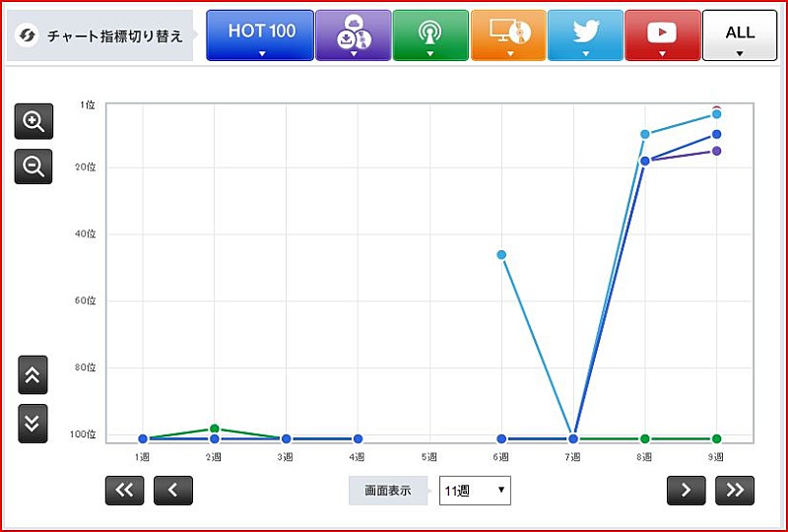Screen dimensions: 788x532
Task: Zoom in on the chart with magnifier plus
Action: pyautogui.click(x=33, y=121)
